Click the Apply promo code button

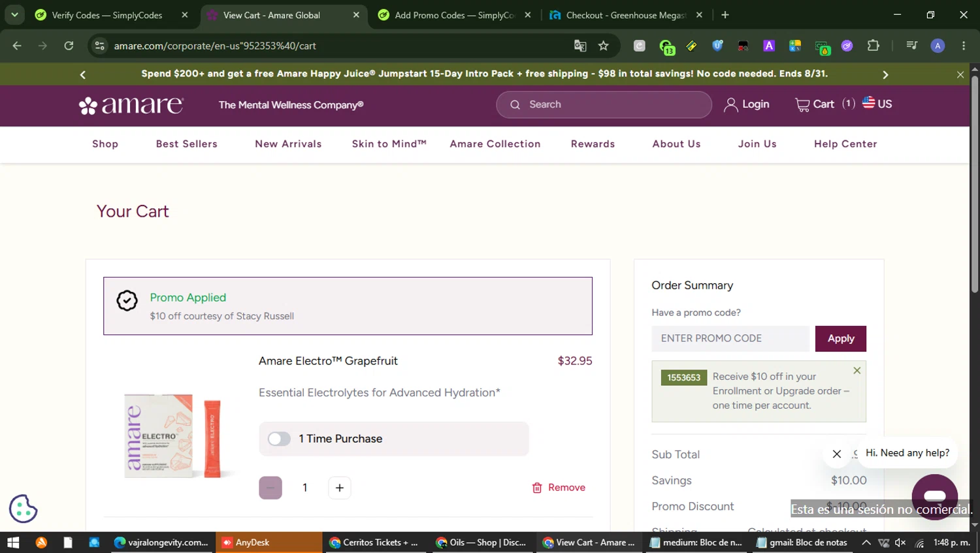click(x=841, y=338)
